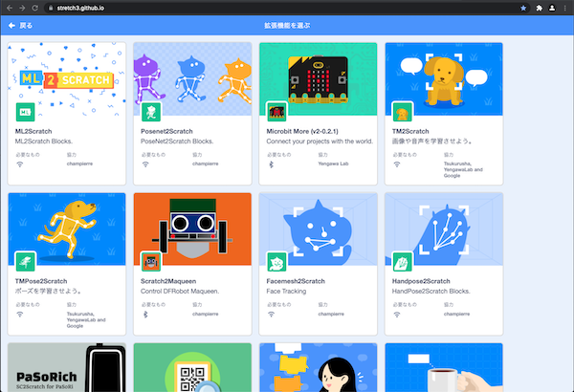The height and width of the screenshot is (392, 574).
Task: Click the wifi requirement icon on Handpose2Scratch card
Action: point(397,315)
